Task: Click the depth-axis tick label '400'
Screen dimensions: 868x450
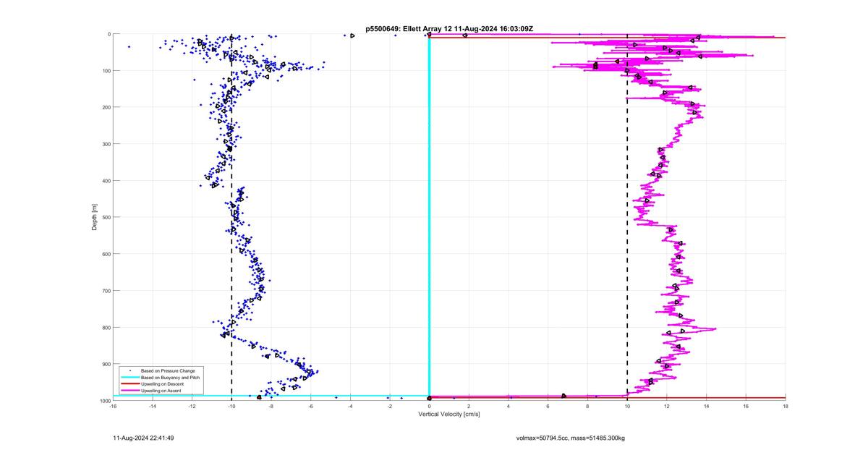Action: pyautogui.click(x=106, y=181)
